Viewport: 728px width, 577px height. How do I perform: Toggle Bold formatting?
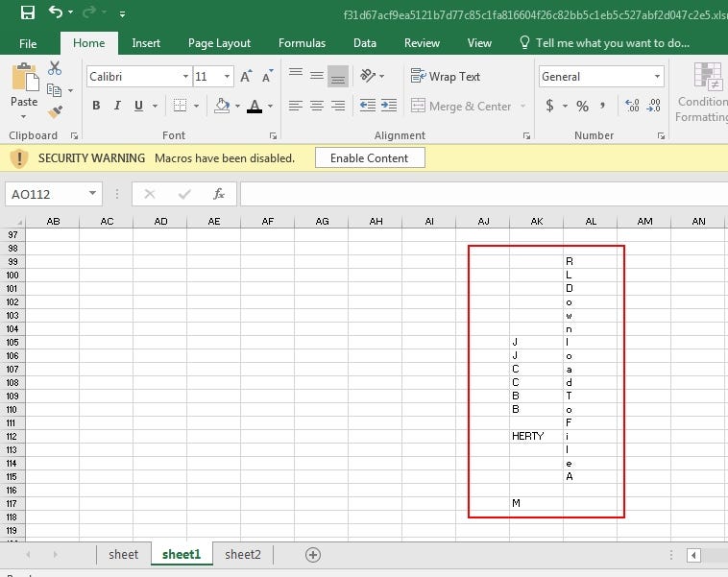pos(96,106)
